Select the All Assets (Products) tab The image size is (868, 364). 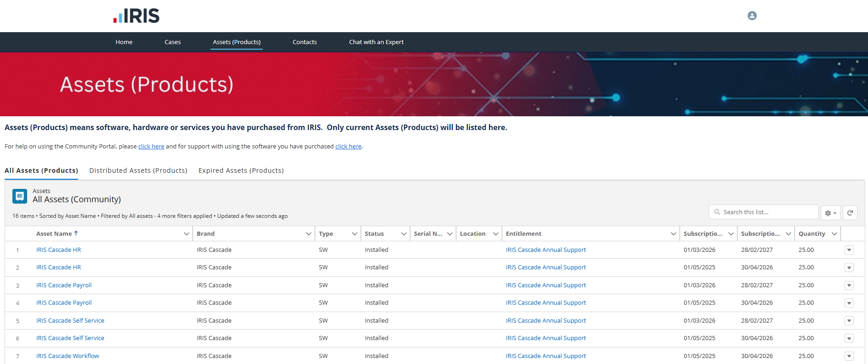(x=41, y=171)
